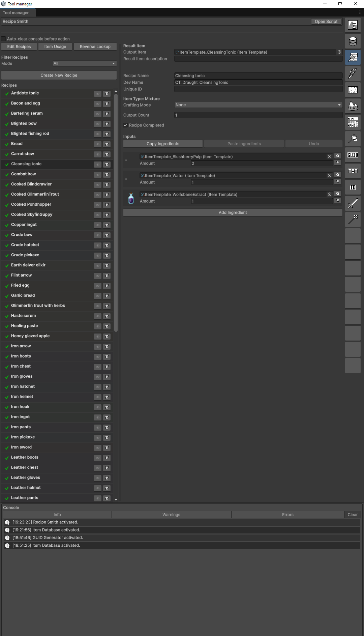Click Paste Ingredients button

(244, 144)
